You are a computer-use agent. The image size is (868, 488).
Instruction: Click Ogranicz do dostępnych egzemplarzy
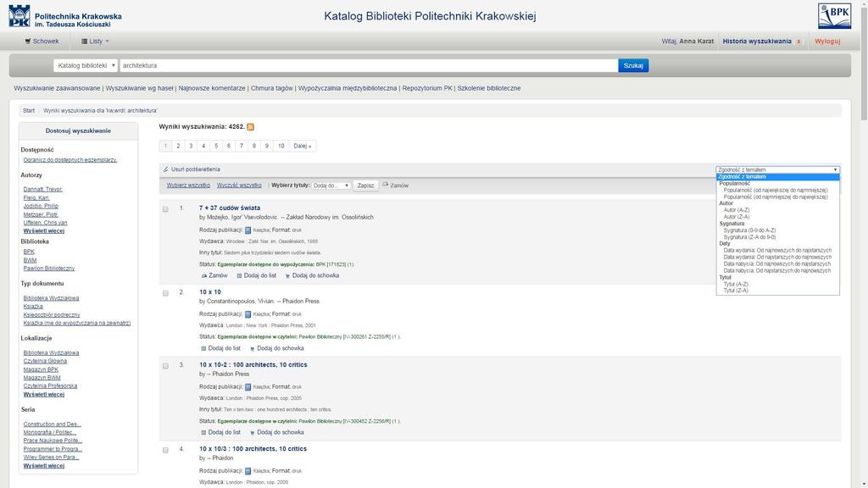click(x=70, y=160)
